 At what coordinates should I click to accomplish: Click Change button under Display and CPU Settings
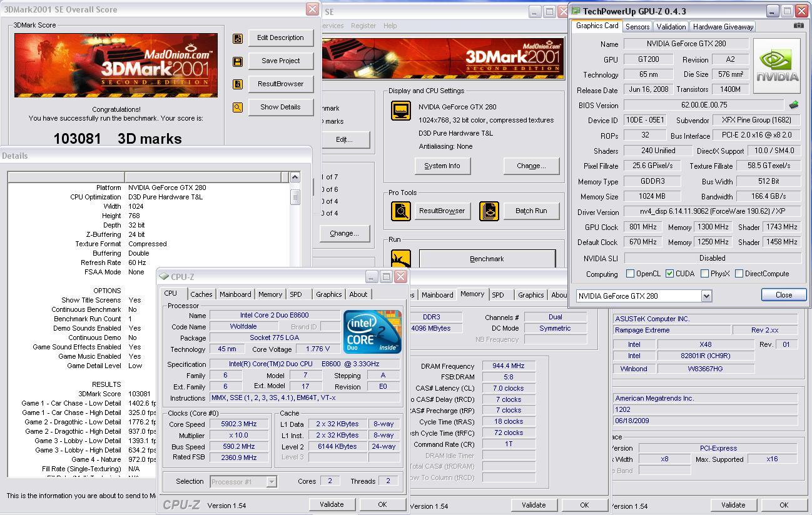[531, 166]
